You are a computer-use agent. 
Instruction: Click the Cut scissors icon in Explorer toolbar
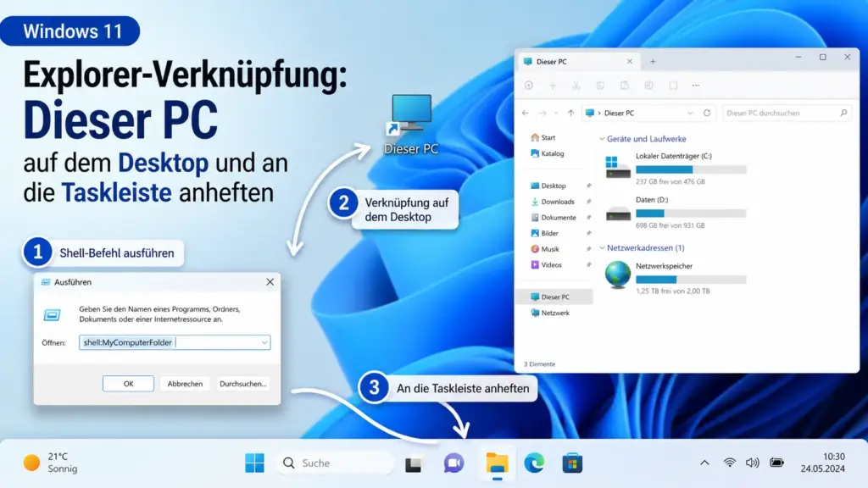pos(576,86)
